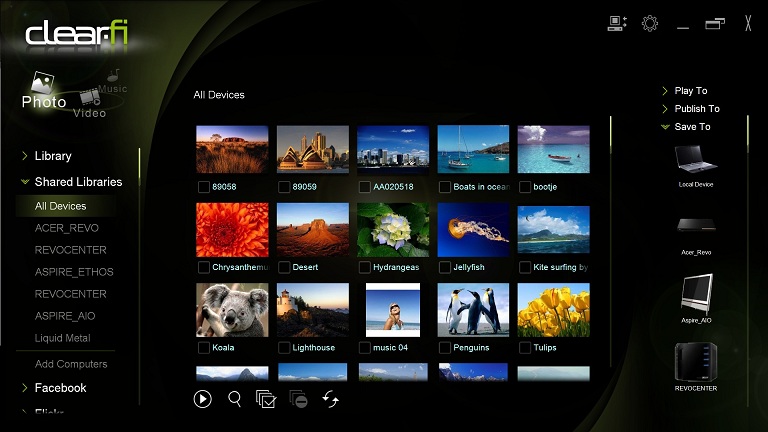Switch to Photo media mode icon

[43, 83]
